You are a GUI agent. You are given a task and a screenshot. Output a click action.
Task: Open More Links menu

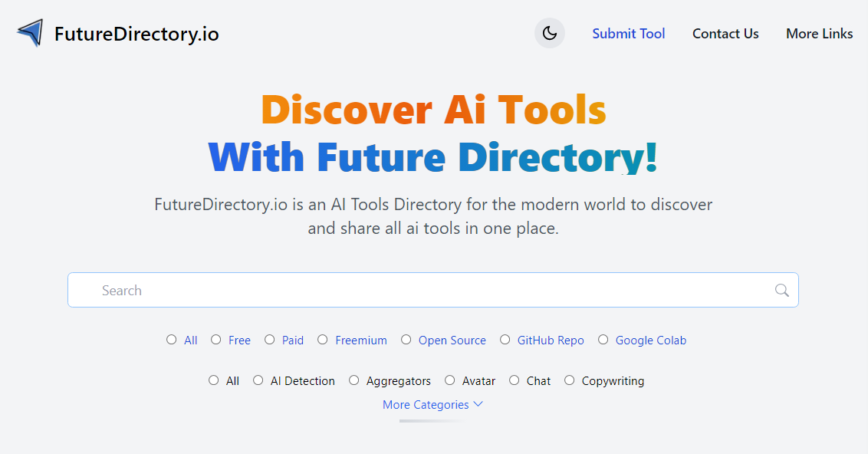click(x=819, y=34)
